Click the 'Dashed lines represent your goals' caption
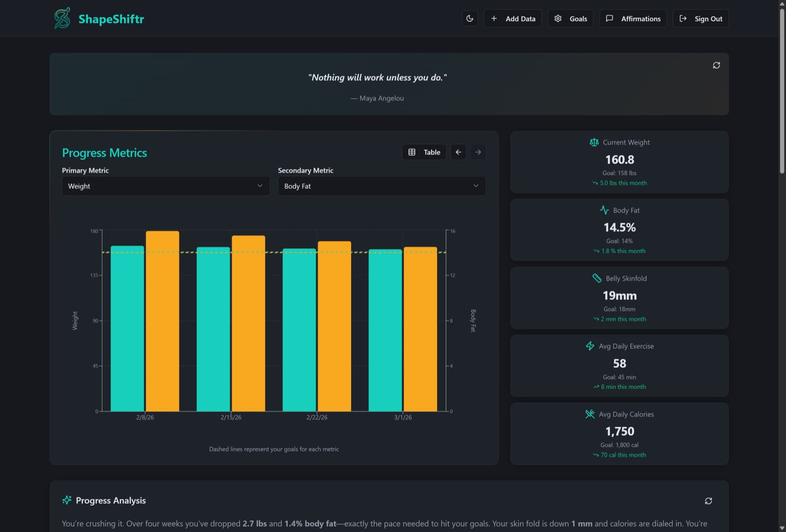 tap(274, 449)
